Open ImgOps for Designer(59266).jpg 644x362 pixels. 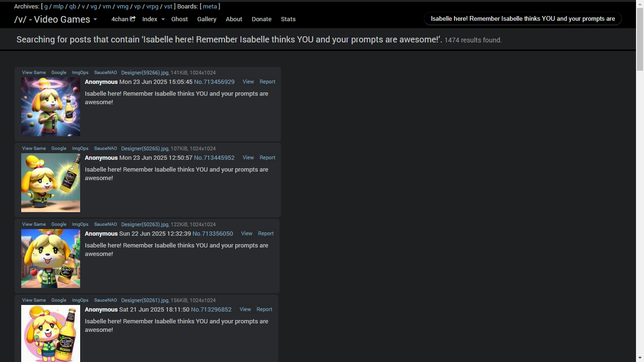pyautogui.click(x=80, y=73)
